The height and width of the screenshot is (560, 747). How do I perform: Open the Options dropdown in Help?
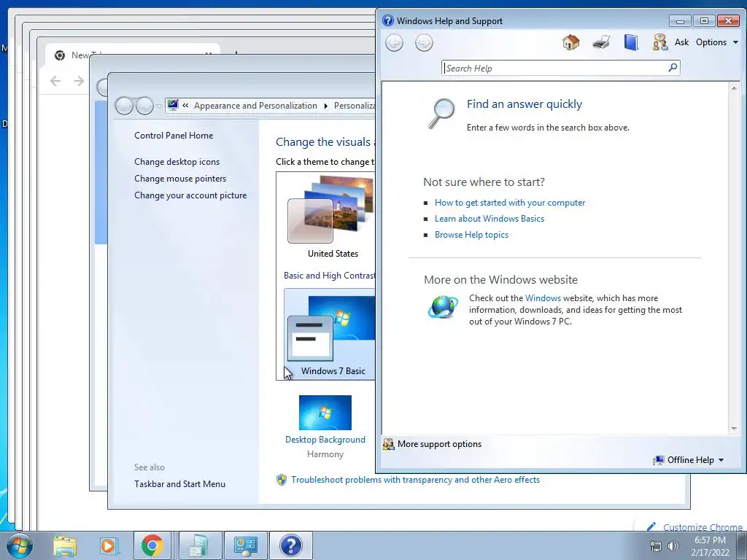click(716, 42)
